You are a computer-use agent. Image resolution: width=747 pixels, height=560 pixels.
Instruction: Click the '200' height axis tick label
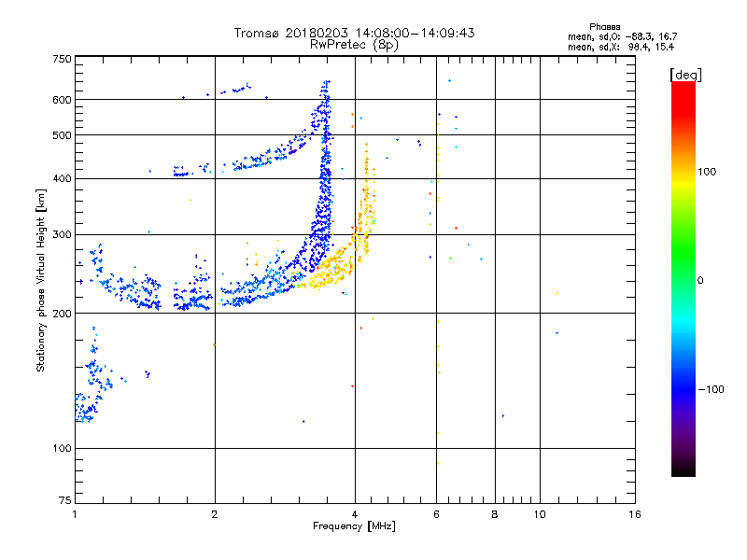[62, 314]
